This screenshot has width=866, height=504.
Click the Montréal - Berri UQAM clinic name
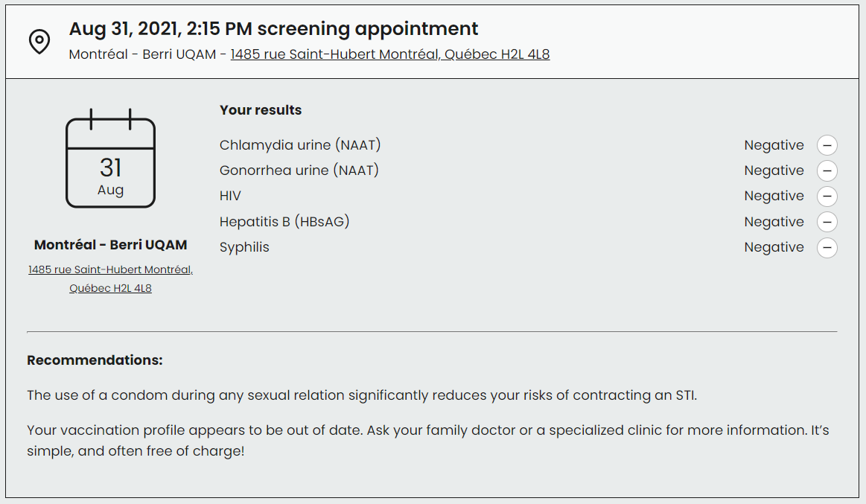coord(110,245)
